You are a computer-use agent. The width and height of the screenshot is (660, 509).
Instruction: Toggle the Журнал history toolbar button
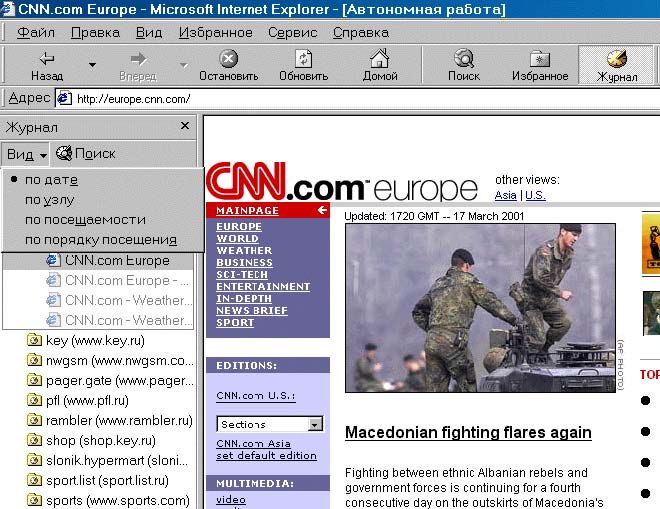point(617,65)
